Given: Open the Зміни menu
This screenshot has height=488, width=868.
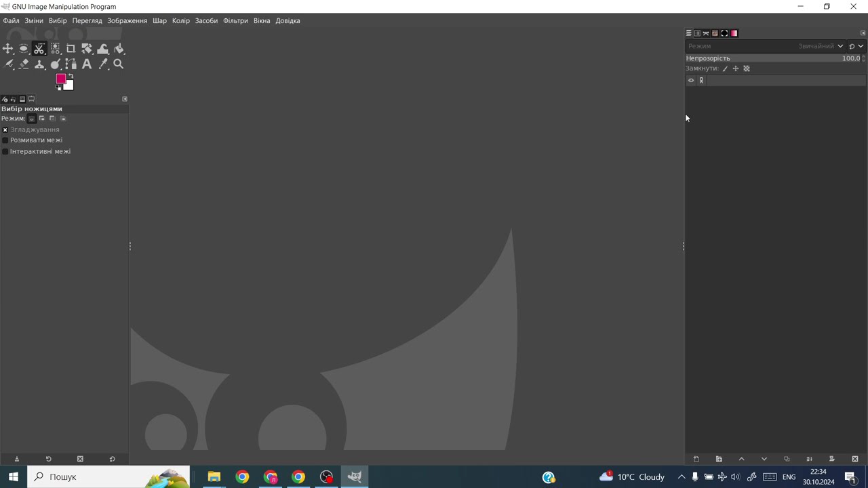Looking at the screenshot, I should pyautogui.click(x=34, y=20).
